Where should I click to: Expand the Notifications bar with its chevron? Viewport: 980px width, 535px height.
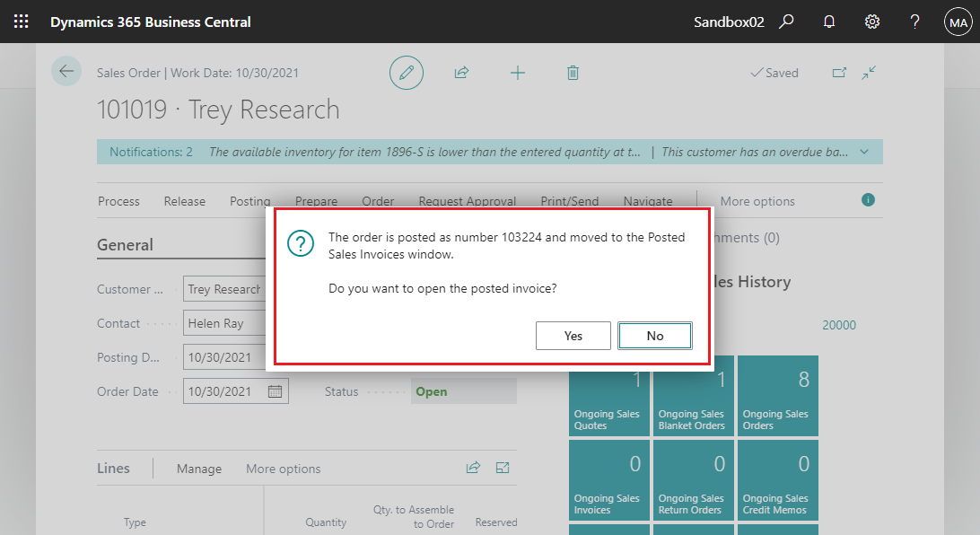point(863,152)
